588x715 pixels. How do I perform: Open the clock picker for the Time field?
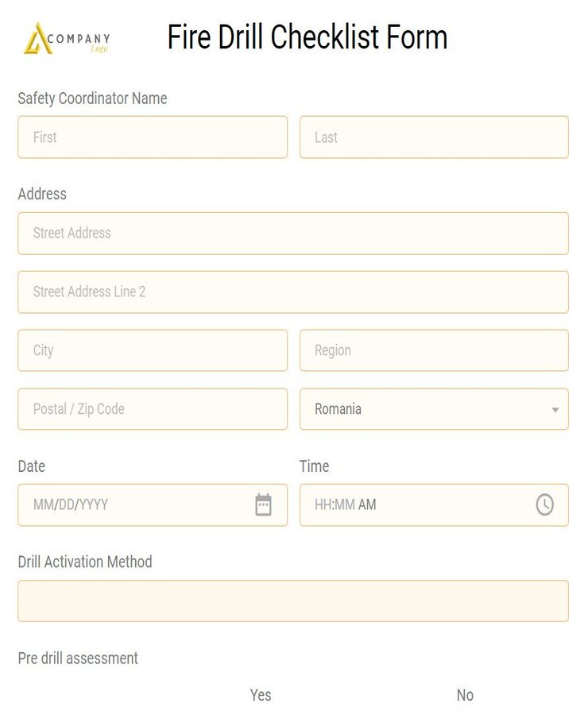[545, 504]
